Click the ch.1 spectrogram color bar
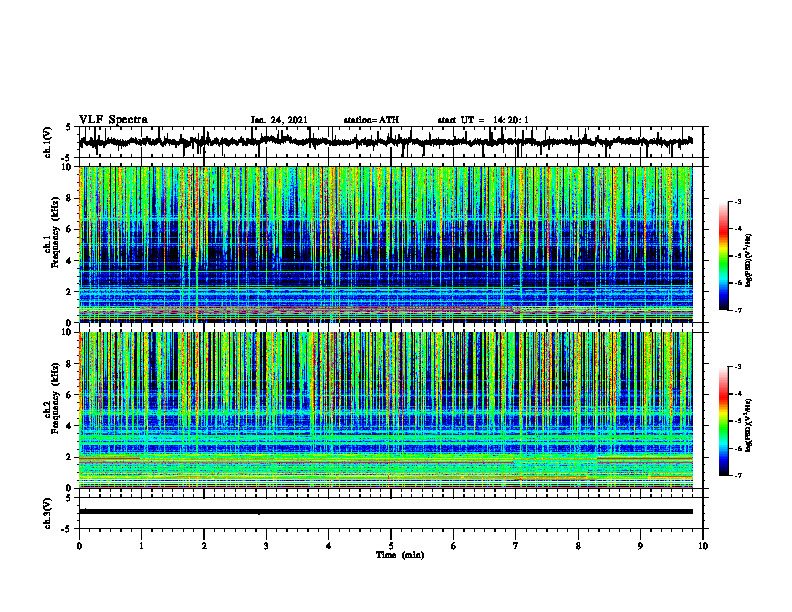 point(723,256)
